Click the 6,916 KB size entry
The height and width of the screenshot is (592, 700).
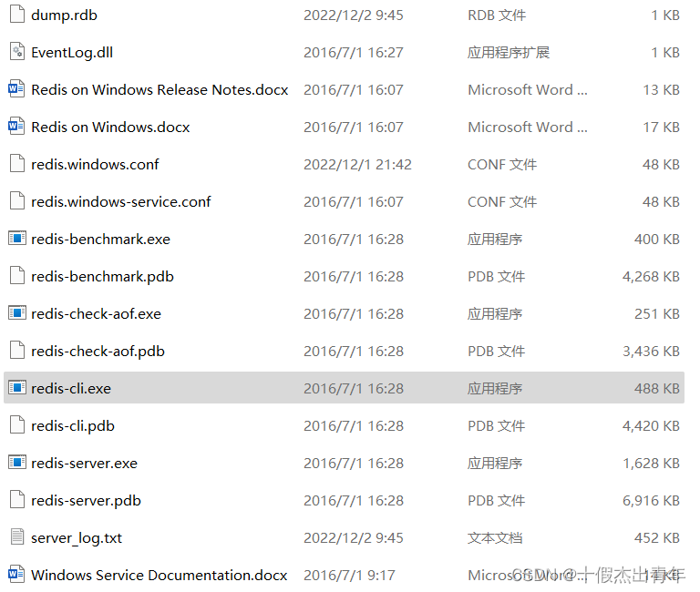(x=651, y=501)
